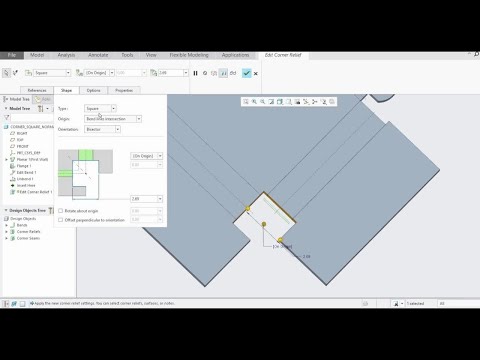
Task: Collapse the Design Objects Tree section header
Action: coord(6,210)
